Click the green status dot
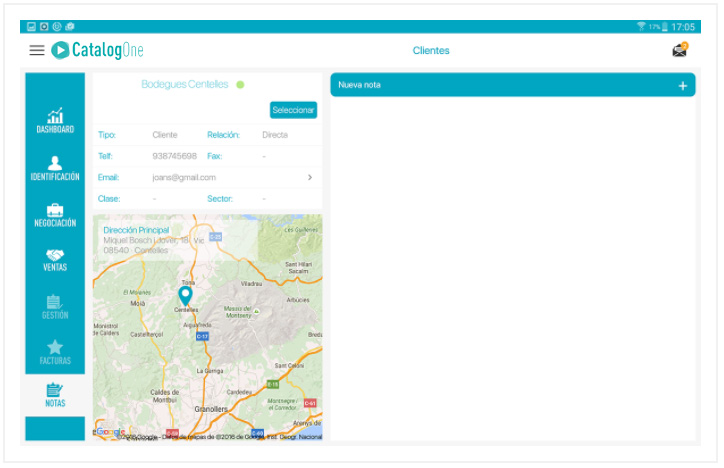 click(240, 85)
